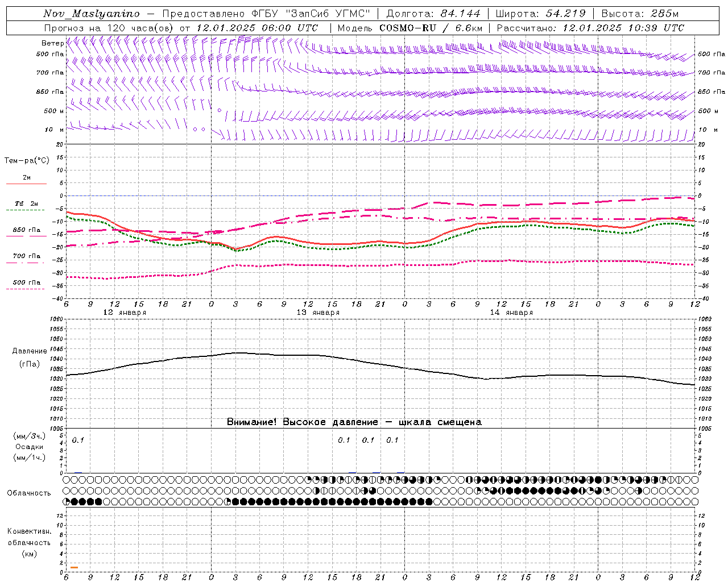Click the (мм/3ч.) precipitation unit label
The height and width of the screenshot is (582, 728).
(x=30, y=436)
